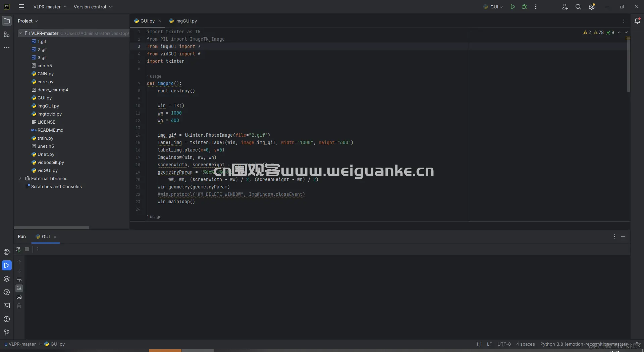The width and height of the screenshot is (644, 352).
Task: Expand External Libraries node
Action: tap(20, 178)
